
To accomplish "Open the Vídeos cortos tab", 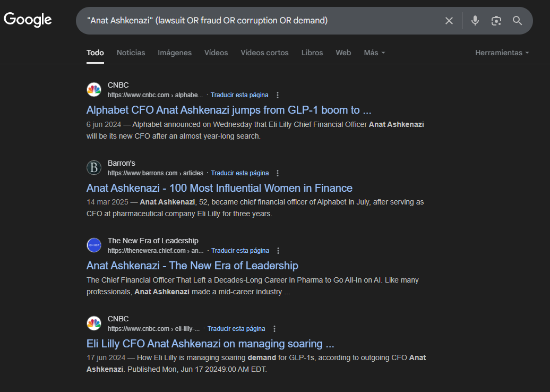I will (x=264, y=53).
